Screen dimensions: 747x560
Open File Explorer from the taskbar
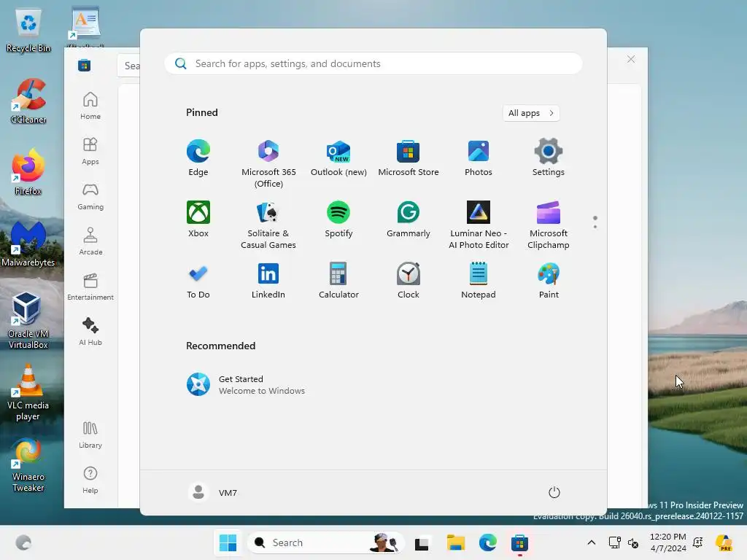pyautogui.click(x=455, y=542)
